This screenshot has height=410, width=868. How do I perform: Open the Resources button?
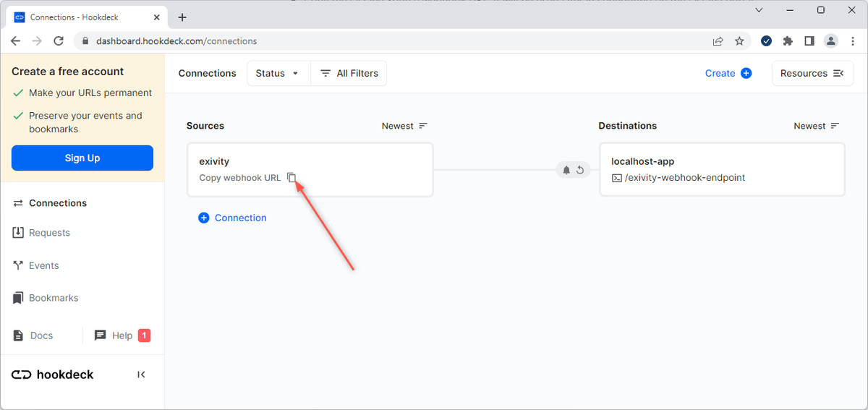(812, 73)
